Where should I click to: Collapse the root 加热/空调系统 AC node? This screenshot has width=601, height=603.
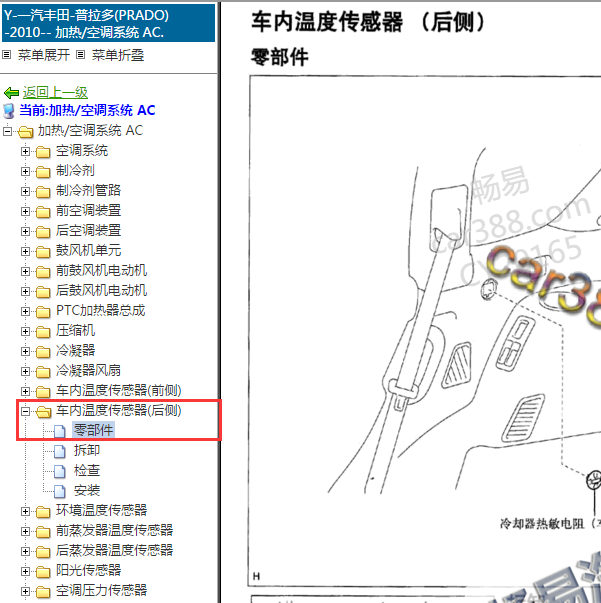pos(7,131)
